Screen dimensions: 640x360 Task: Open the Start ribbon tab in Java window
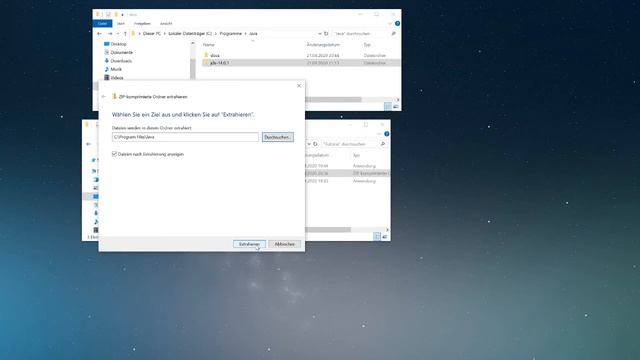coord(121,24)
